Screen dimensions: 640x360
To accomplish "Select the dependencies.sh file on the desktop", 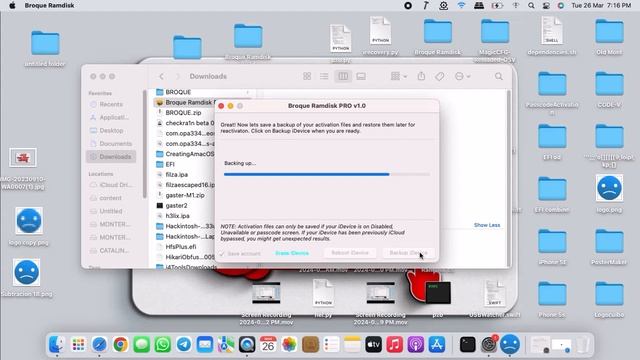I will pyautogui.click(x=552, y=36).
